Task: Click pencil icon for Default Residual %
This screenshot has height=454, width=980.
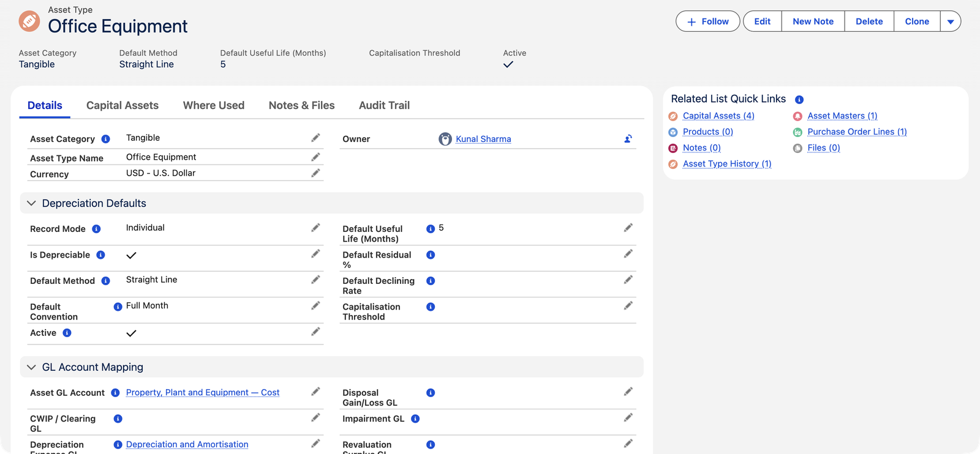Action: click(628, 253)
